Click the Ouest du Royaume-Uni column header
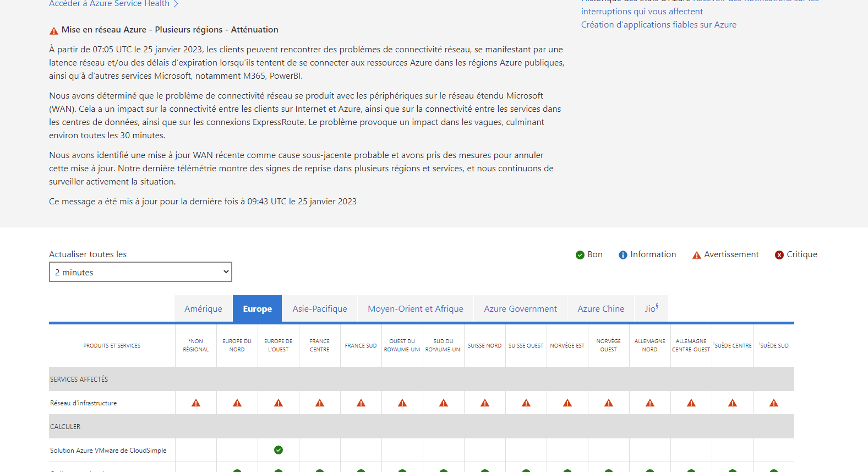The image size is (868, 472). pyautogui.click(x=402, y=345)
